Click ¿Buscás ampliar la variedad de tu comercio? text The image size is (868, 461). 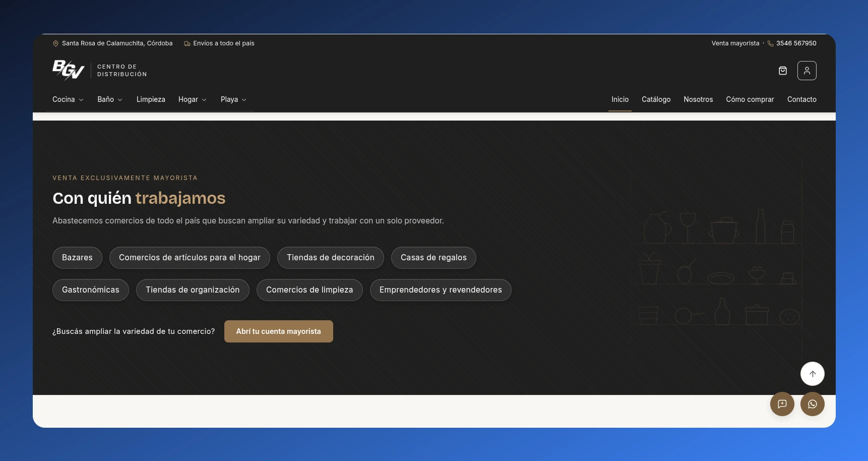coord(134,331)
